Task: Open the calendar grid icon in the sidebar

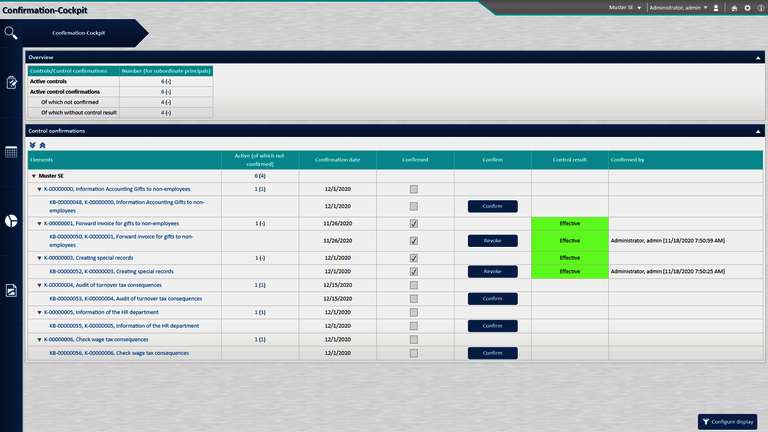Action: 11,152
